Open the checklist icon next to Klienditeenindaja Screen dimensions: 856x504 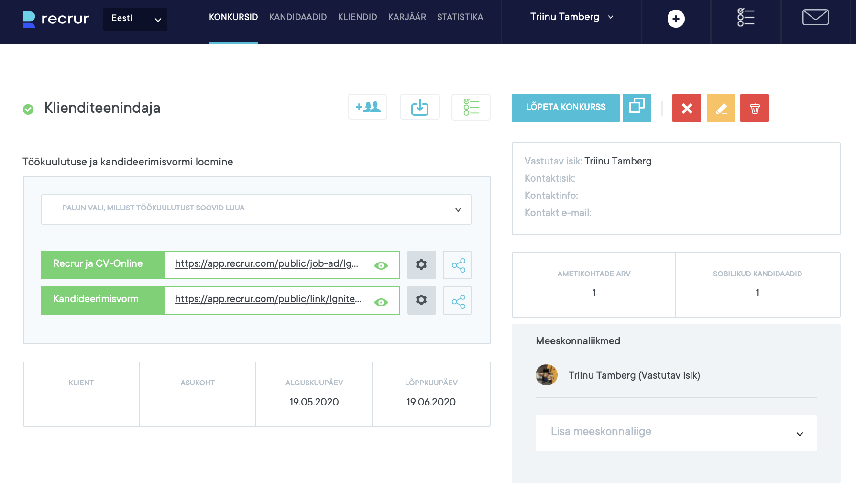pyautogui.click(x=471, y=107)
